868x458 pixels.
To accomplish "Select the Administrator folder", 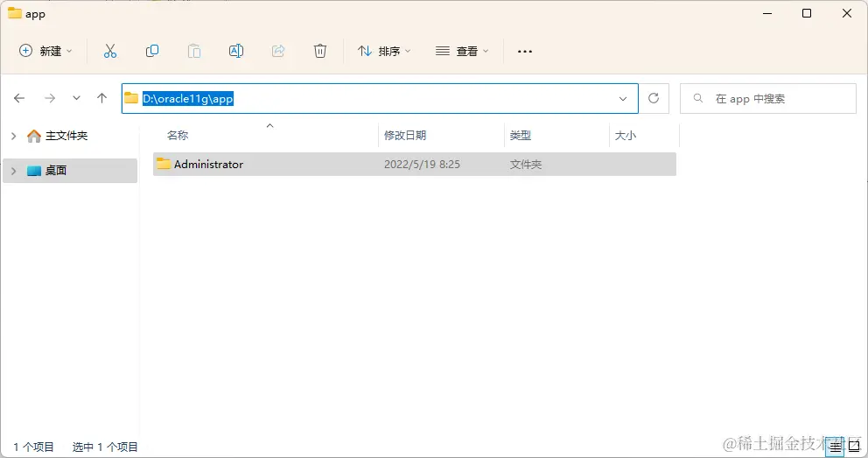I will click(x=414, y=165).
